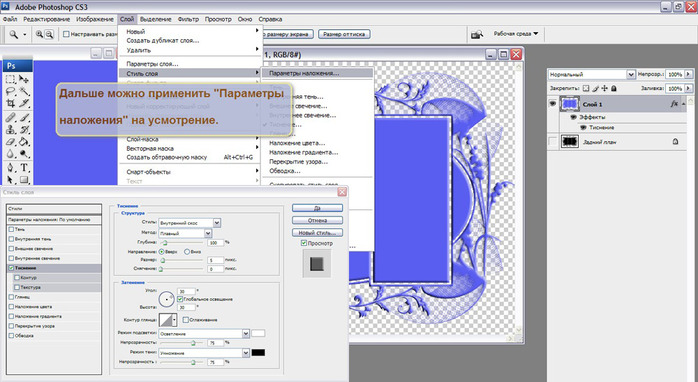Open the layer opacity slider arrow (Непрозр.)
This screenshot has height=382, width=698.
click(x=689, y=74)
